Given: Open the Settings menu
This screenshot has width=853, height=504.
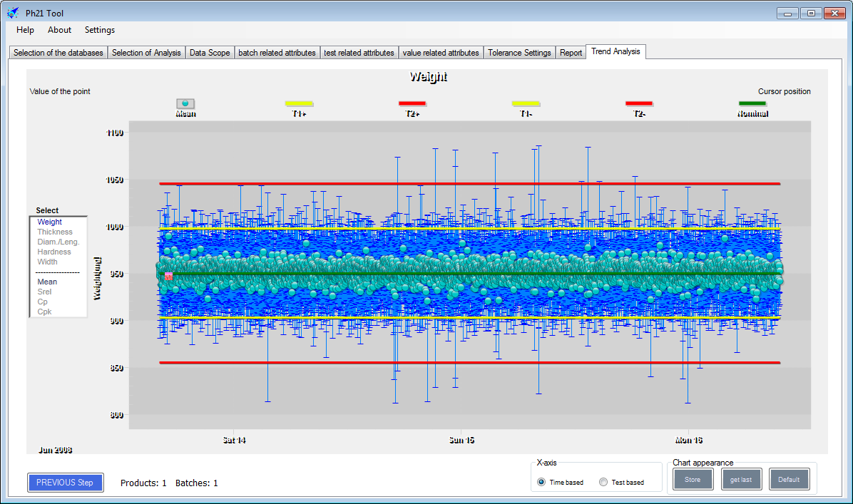Looking at the screenshot, I should point(100,30).
